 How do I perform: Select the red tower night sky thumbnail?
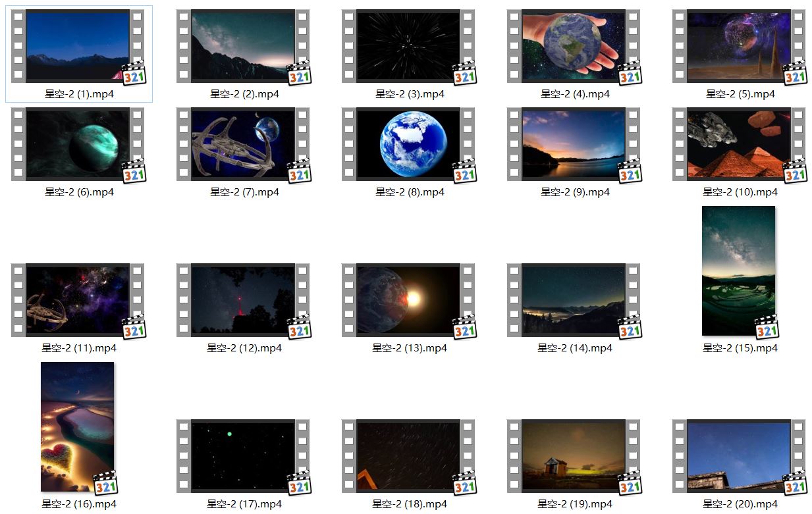point(243,300)
